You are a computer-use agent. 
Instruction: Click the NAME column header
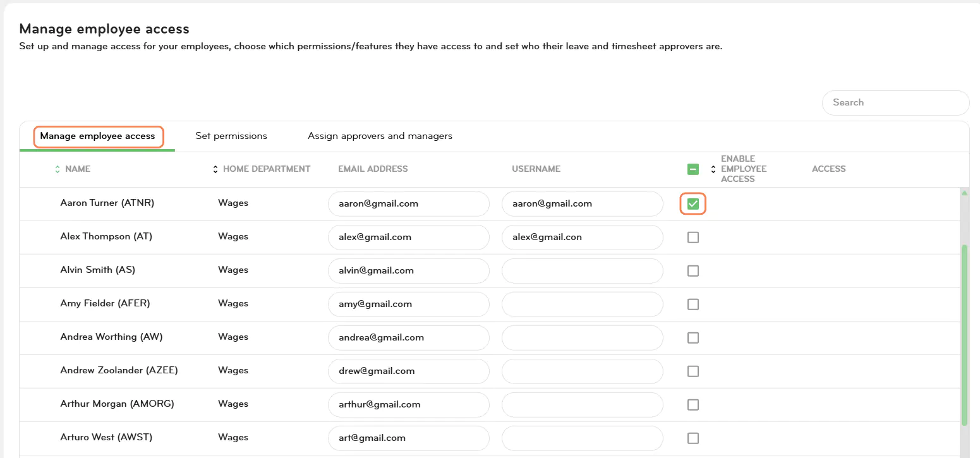(x=78, y=169)
